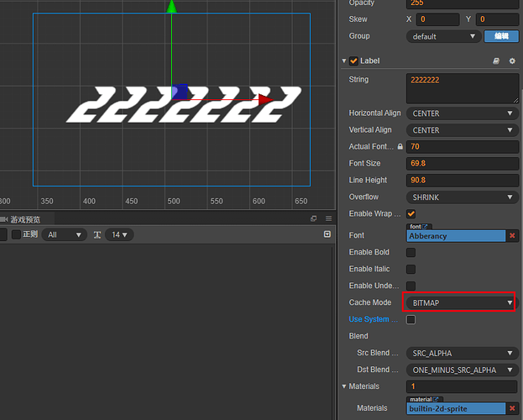Screen dimensions: 523x420
Task: Click the red X-axis gizmo arrow
Action: click(x=266, y=99)
